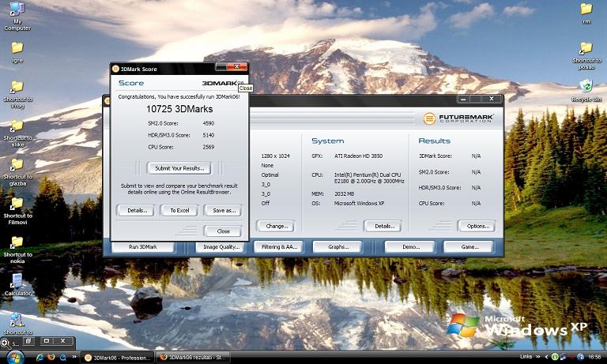Viewport: 607px width, 364px height.
Task: Open system Details... button under System section
Action: tap(382, 226)
